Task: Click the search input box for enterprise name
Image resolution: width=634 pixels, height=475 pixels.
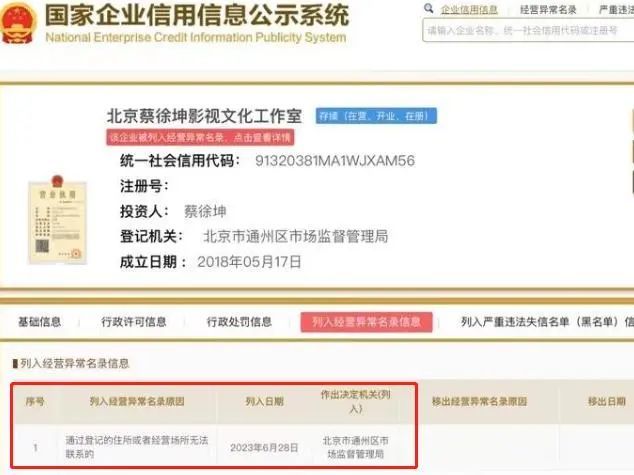Action: click(x=528, y=30)
